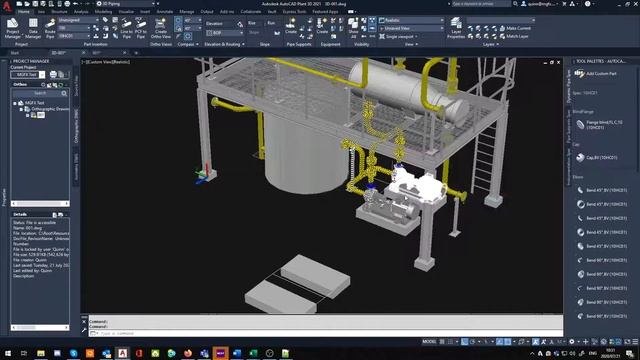Click the search icon in Project Manager
This screenshot has width=640, height=360.
click(x=64, y=93)
